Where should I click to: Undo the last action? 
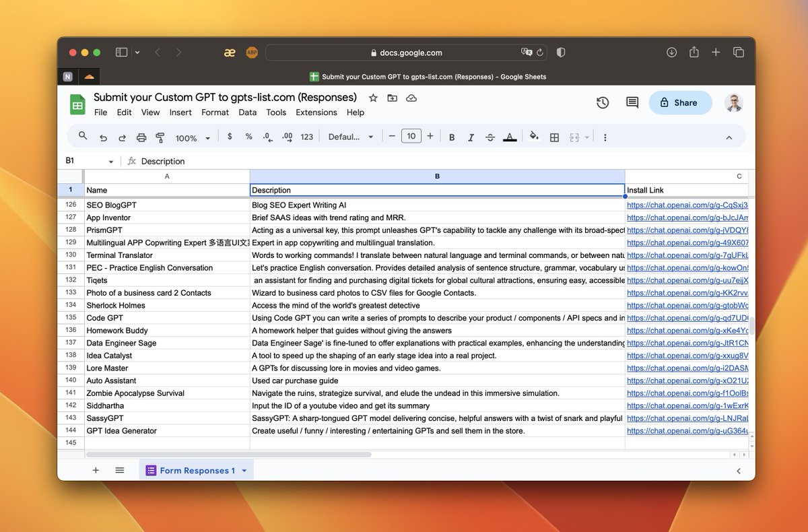103,137
